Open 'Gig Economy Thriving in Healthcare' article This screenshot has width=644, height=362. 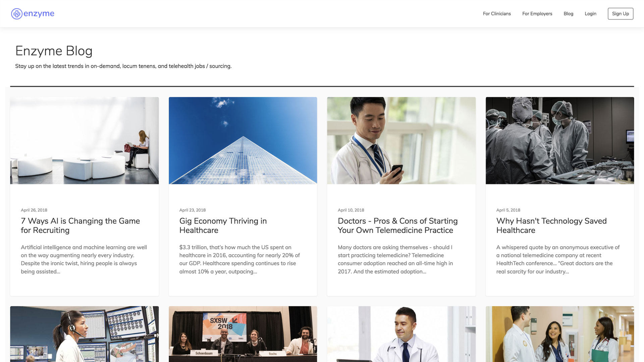[x=223, y=226]
